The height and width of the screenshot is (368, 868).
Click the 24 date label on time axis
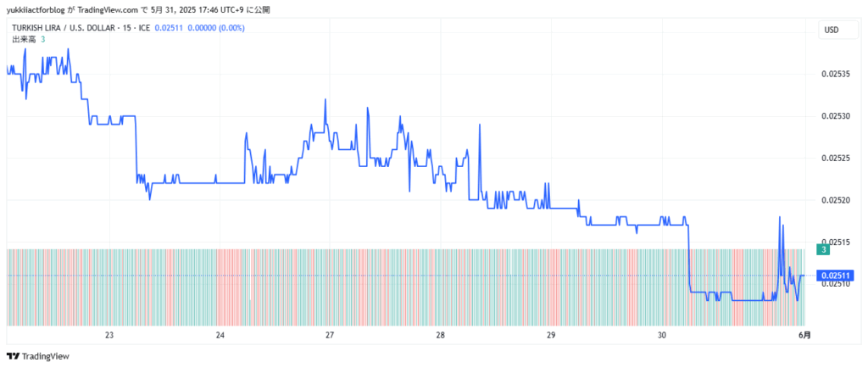coord(220,335)
